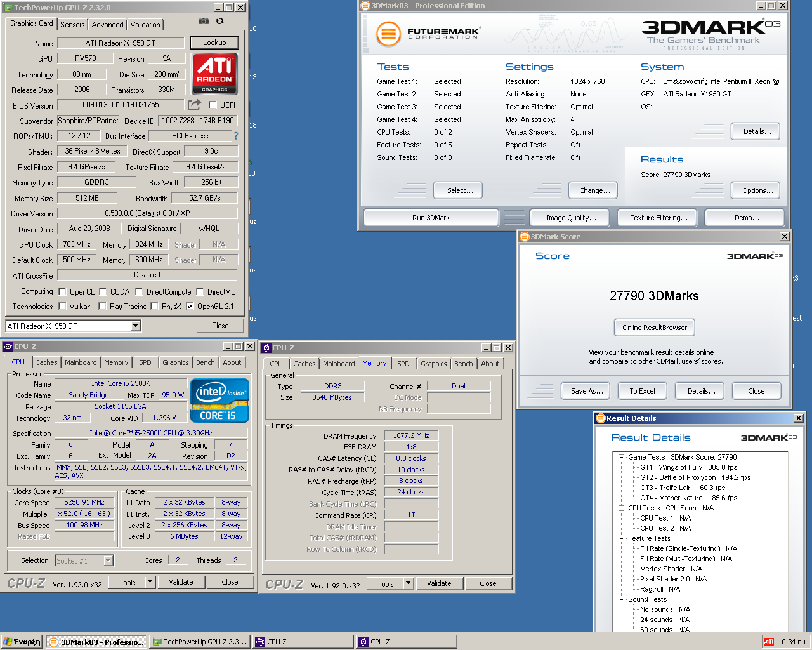Click the To Excel button

[x=642, y=391]
